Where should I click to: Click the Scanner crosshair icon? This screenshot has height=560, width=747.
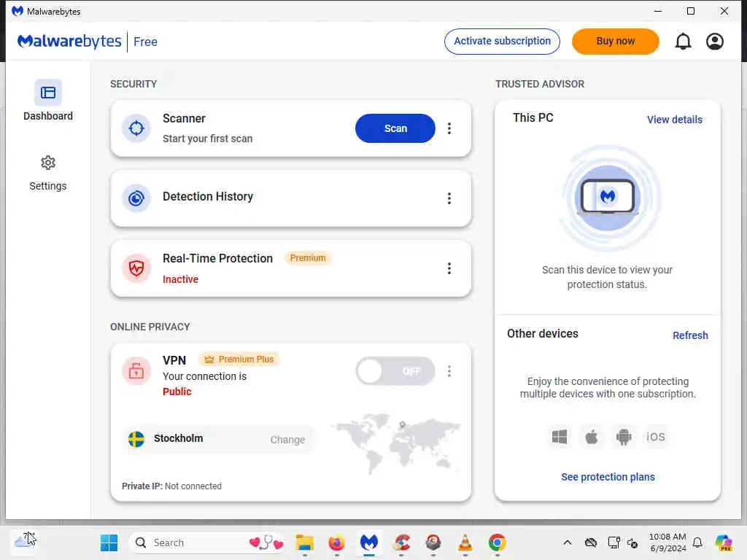click(136, 128)
